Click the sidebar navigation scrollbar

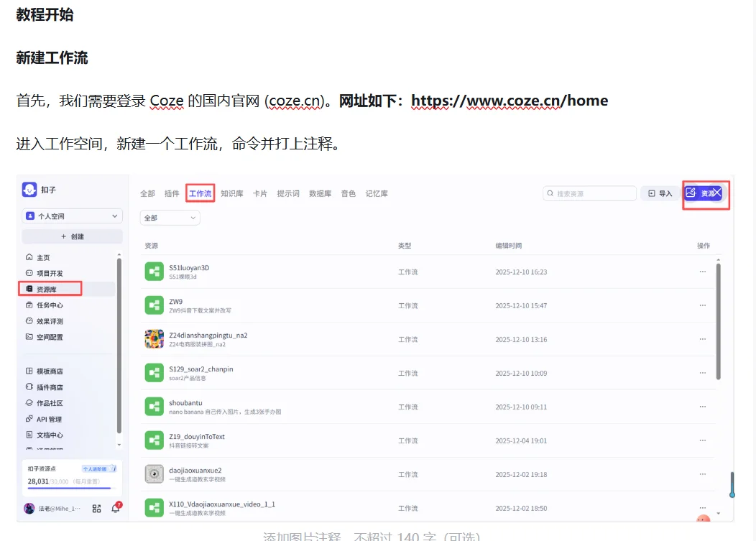click(119, 346)
